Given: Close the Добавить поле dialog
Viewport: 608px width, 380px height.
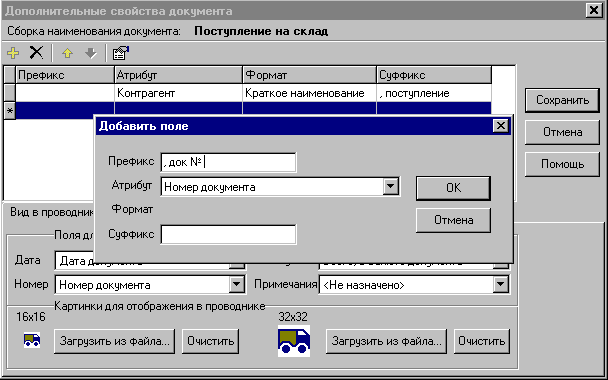Looking at the screenshot, I should pyautogui.click(x=501, y=126).
